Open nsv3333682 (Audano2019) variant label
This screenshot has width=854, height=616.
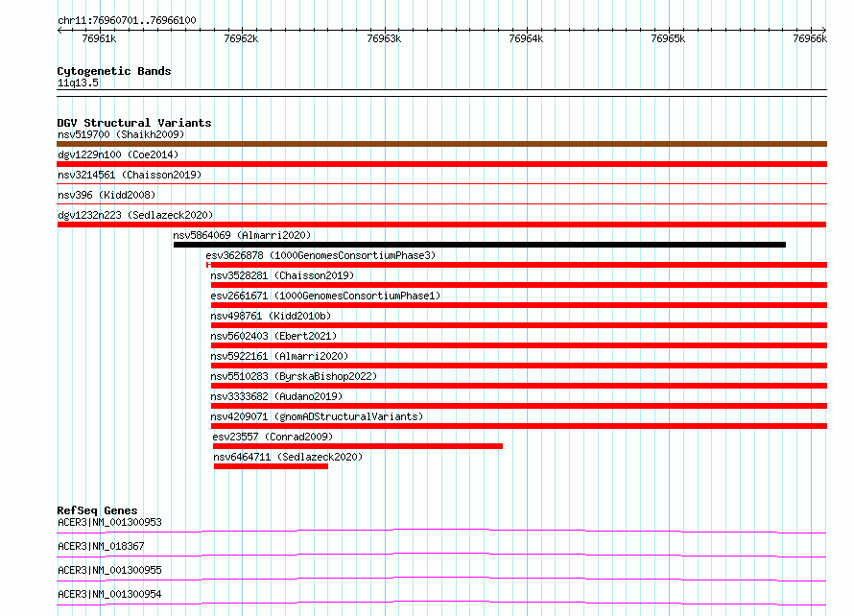(x=276, y=396)
